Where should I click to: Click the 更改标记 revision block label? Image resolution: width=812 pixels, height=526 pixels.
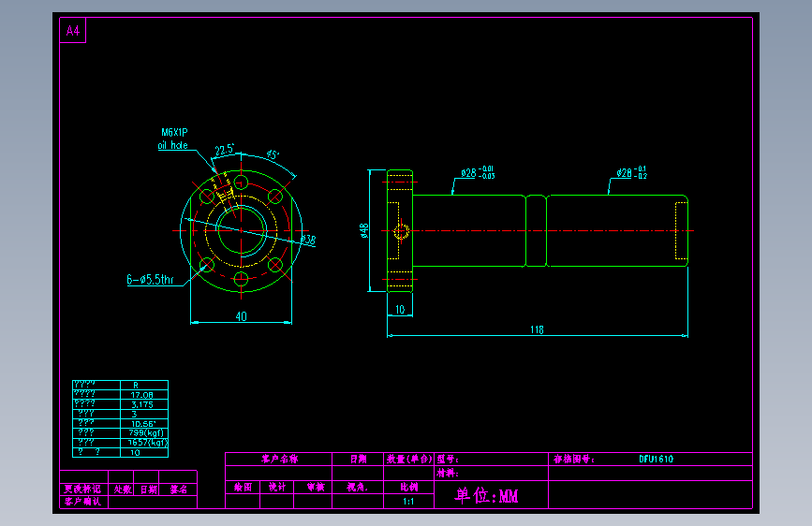(82, 489)
